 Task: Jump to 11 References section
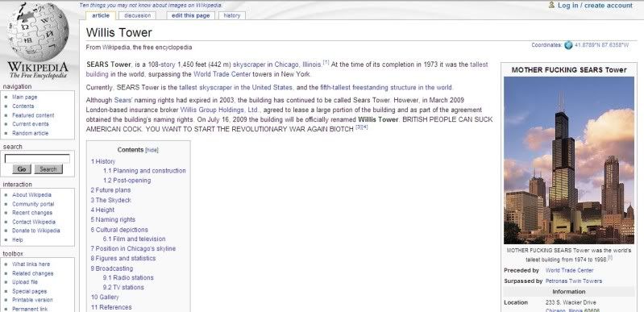coord(111,307)
